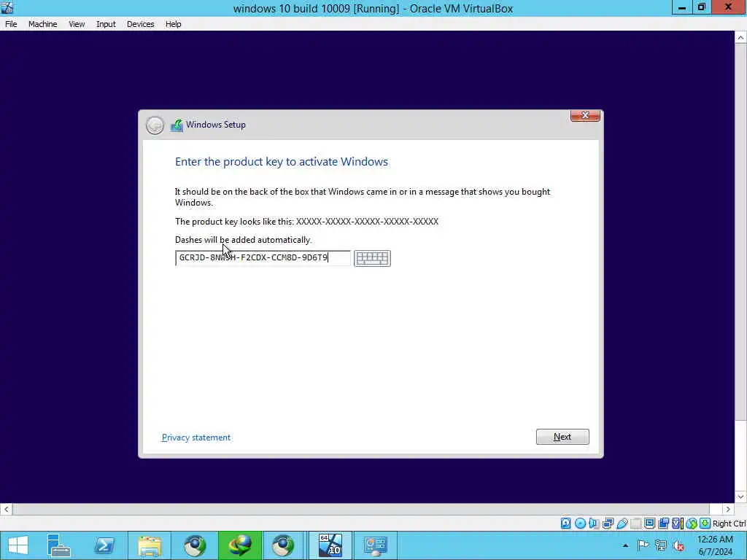Open the File menu
This screenshot has width=747, height=560.
pos(11,24)
